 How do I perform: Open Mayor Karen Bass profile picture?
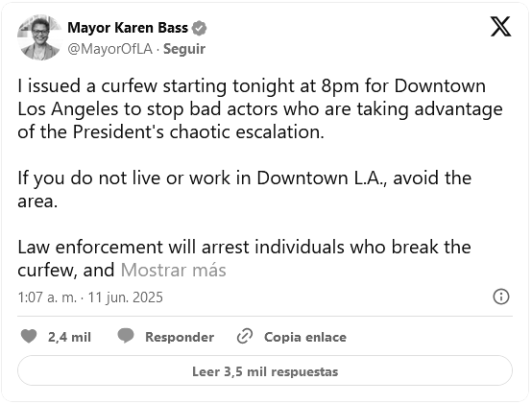(x=39, y=37)
